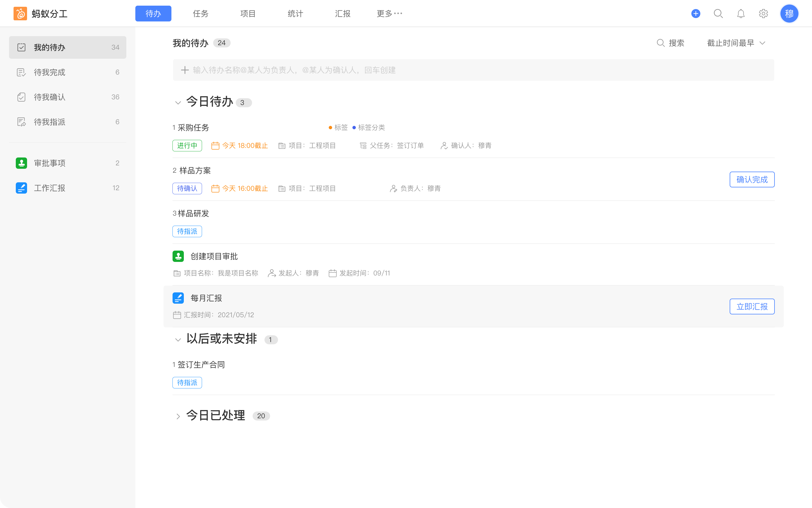This screenshot has width=812, height=508.
Task: Click plus icon in new todo input
Action: coord(185,70)
